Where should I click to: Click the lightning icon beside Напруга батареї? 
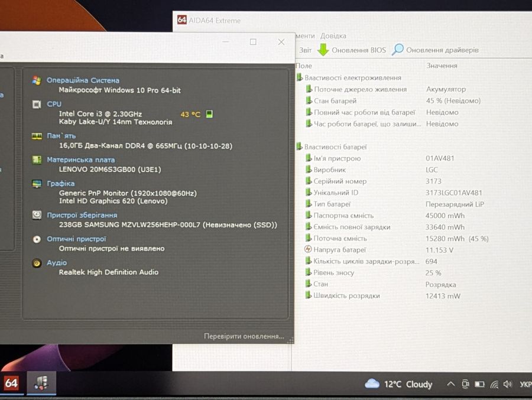(308, 249)
